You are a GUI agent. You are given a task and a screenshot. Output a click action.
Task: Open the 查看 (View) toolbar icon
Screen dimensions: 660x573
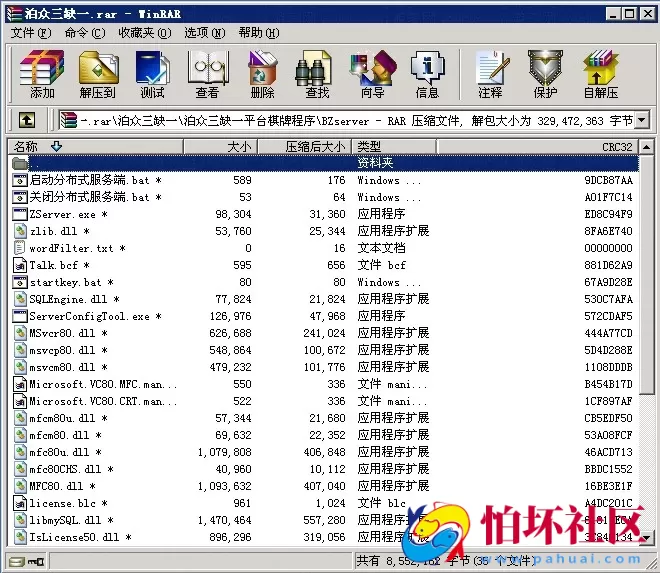tap(208, 74)
